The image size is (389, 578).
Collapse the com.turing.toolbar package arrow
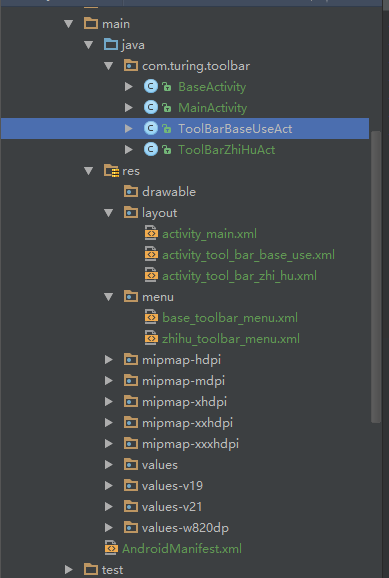pyautogui.click(x=108, y=66)
